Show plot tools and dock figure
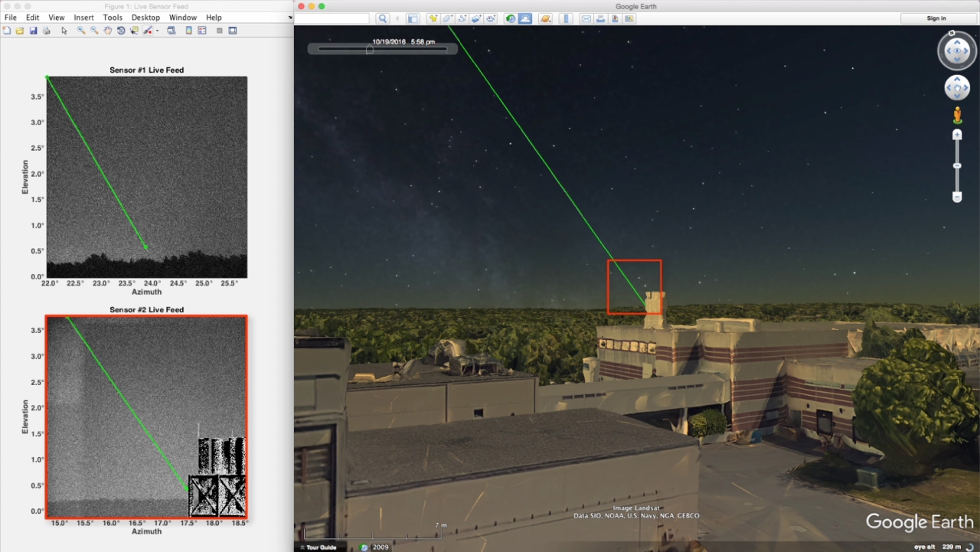Screen dimensions: 980x552 point(233,31)
